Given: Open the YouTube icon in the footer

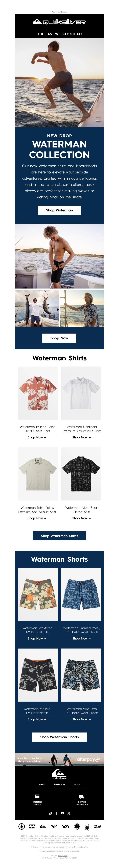Looking at the screenshot, I should tap(62, 813).
